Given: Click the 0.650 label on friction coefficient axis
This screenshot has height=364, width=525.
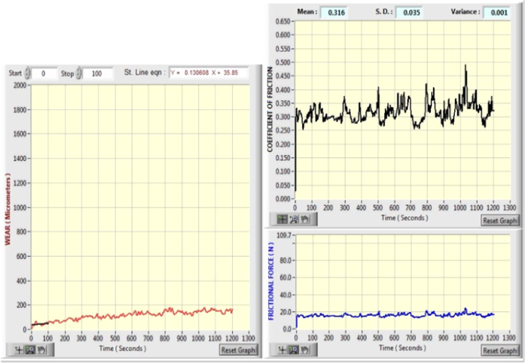Looking at the screenshot, I should (283, 22).
